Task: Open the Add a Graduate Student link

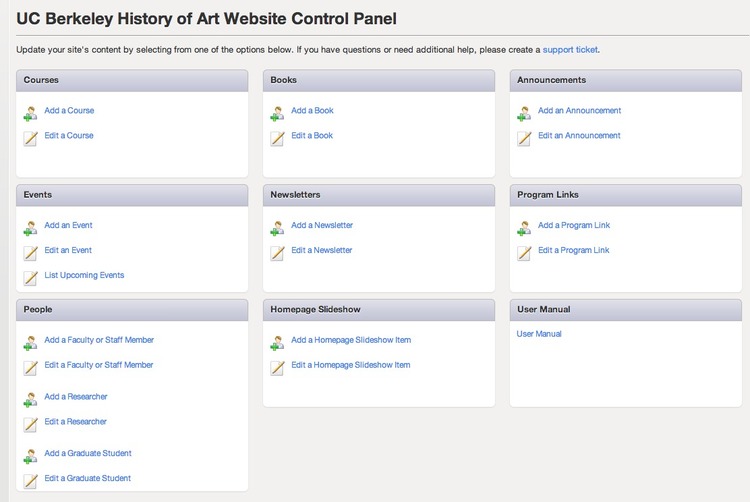Action: (x=88, y=453)
